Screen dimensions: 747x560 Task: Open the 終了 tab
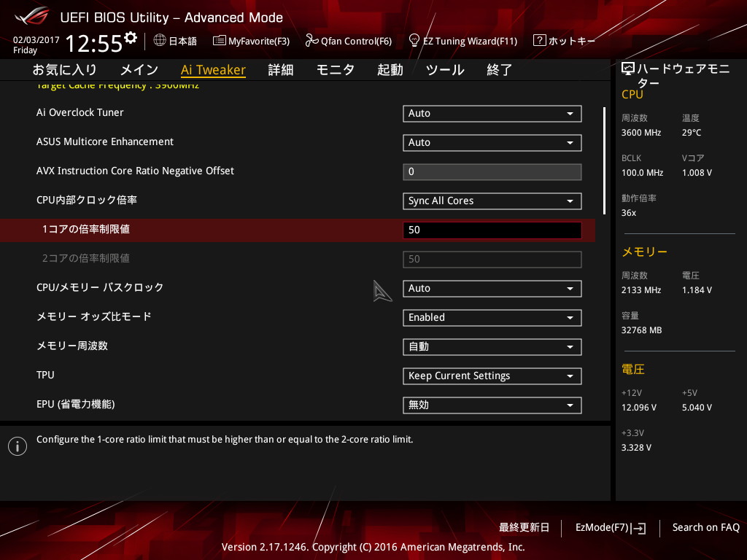click(499, 70)
